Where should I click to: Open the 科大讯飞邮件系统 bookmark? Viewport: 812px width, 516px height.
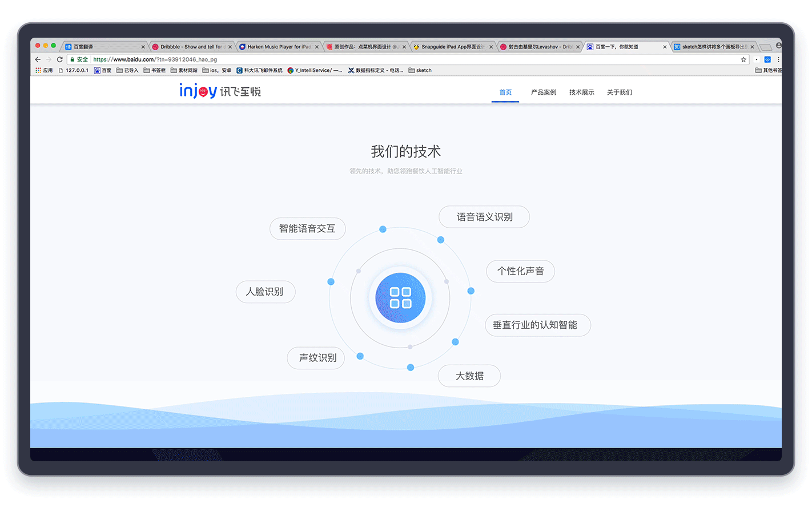(259, 70)
